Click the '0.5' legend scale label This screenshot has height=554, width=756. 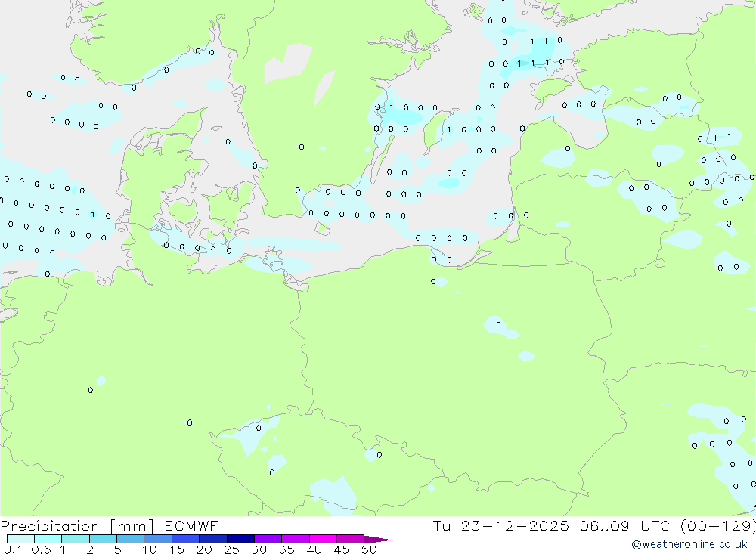click(x=41, y=549)
